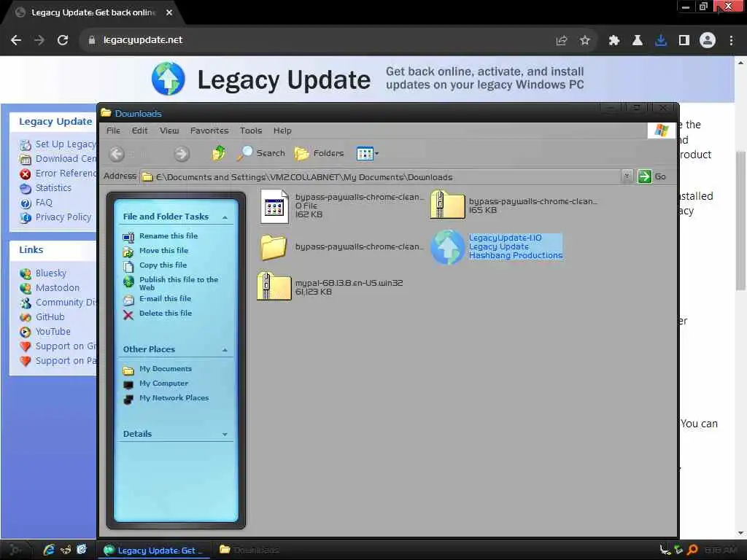747x560 pixels.
Task: Open the Help menu
Action: [x=282, y=131]
